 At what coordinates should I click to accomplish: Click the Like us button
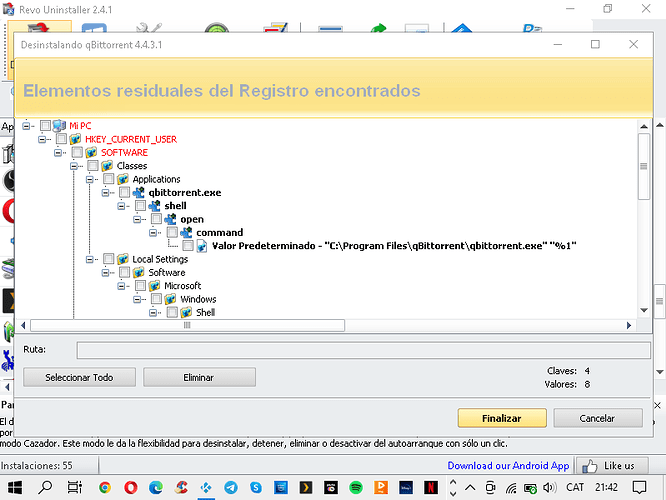[612, 466]
